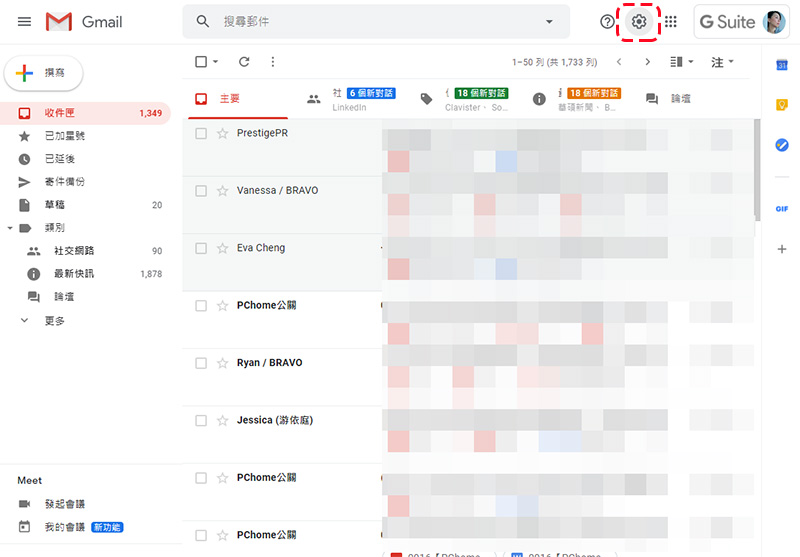Open the main hamburger menu
The image size is (800, 557).
tap(24, 22)
